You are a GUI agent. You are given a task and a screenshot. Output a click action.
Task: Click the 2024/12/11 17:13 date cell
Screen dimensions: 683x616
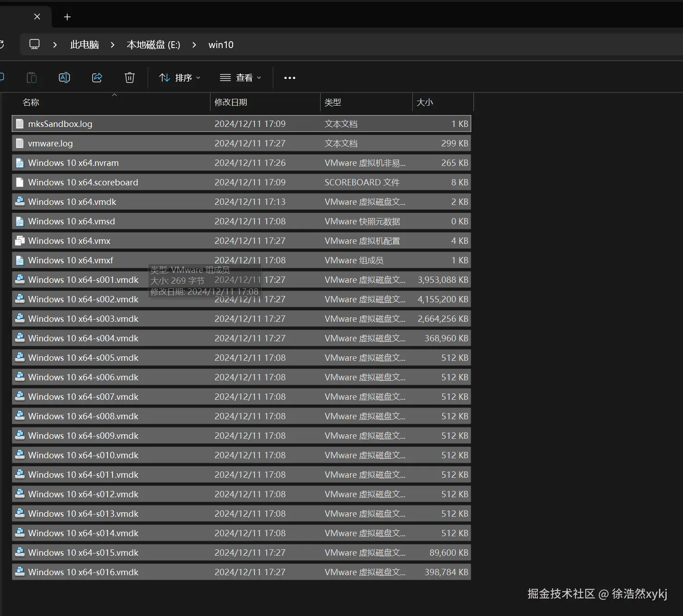click(x=250, y=202)
